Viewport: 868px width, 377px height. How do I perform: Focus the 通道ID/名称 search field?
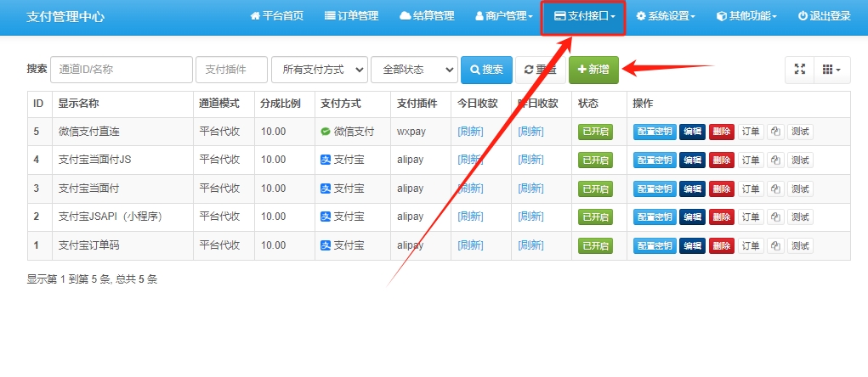(x=122, y=70)
